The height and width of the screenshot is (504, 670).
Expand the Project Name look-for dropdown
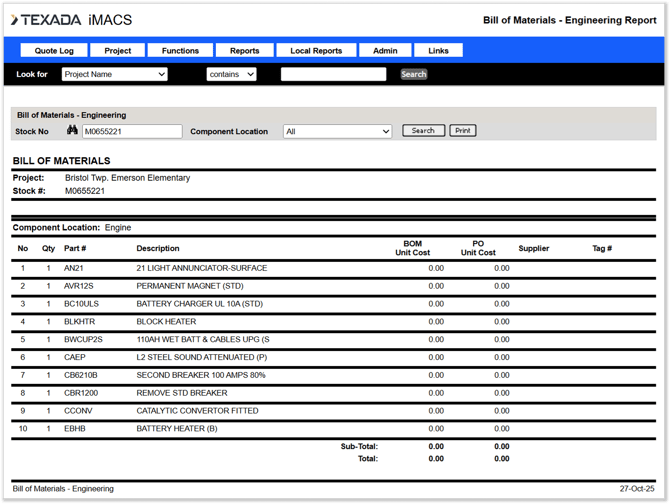(x=114, y=74)
